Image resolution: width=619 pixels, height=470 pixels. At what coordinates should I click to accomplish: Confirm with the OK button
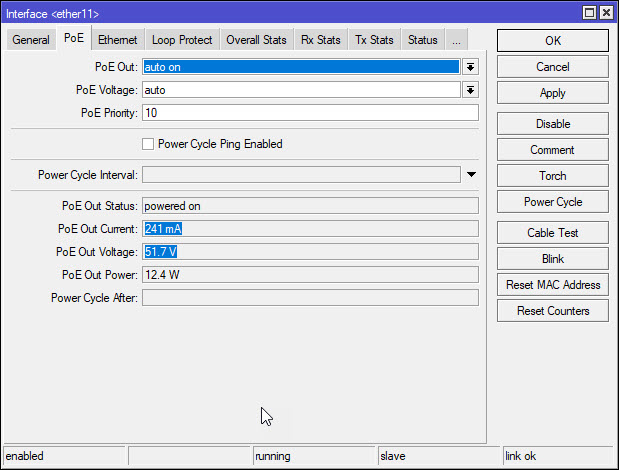(x=553, y=41)
